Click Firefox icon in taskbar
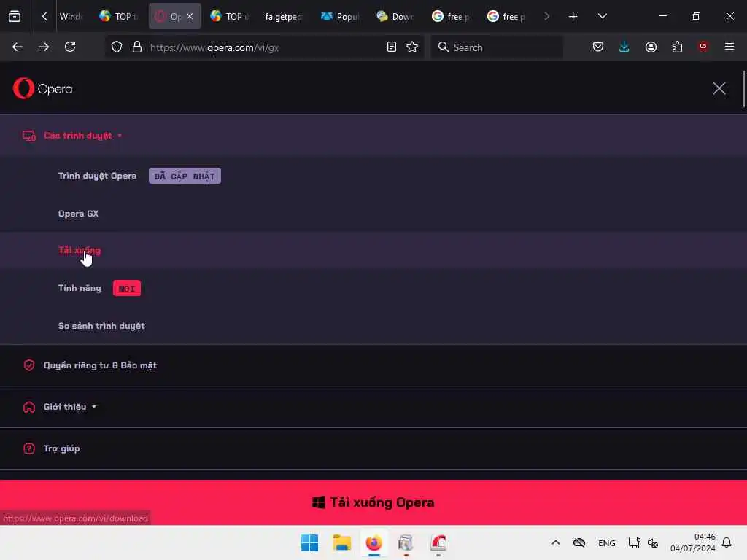747x560 pixels. pyautogui.click(x=374, y=542)
